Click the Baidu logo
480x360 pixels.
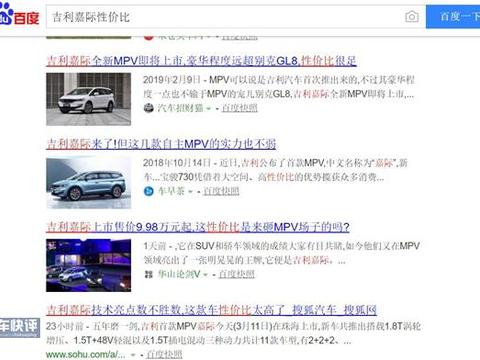point(19,15)
